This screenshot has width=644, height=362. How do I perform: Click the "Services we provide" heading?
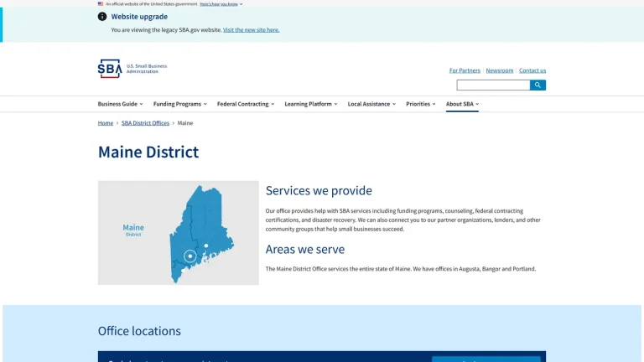coord(319,190)
